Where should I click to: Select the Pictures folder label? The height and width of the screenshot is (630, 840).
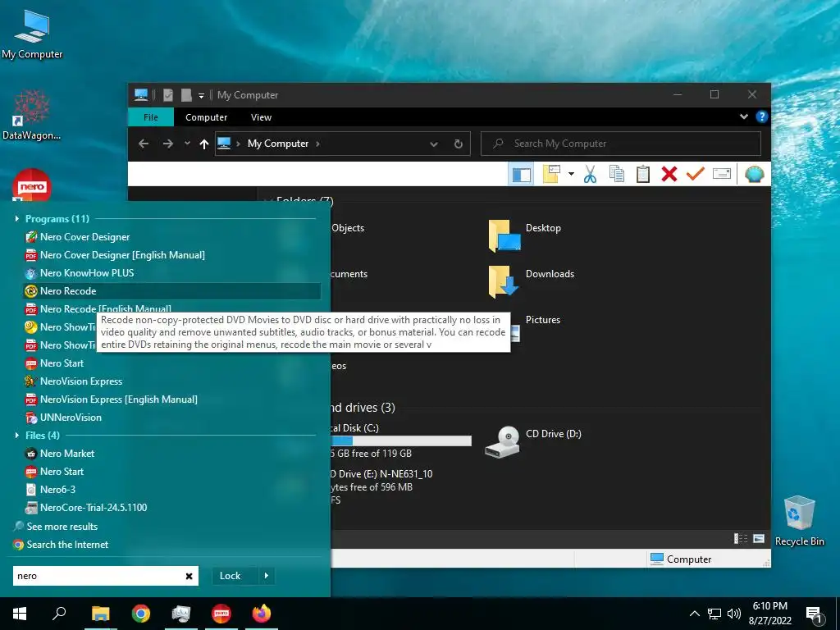(543, 320)
